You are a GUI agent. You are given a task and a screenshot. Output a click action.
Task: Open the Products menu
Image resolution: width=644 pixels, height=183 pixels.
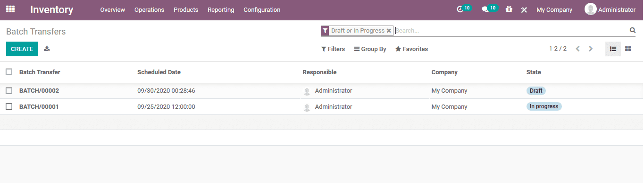(x=186, y=9)
